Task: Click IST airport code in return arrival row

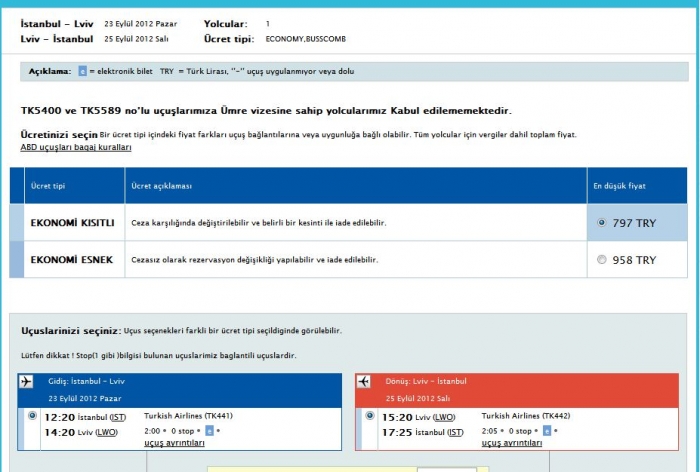Action: pos(455,432)
